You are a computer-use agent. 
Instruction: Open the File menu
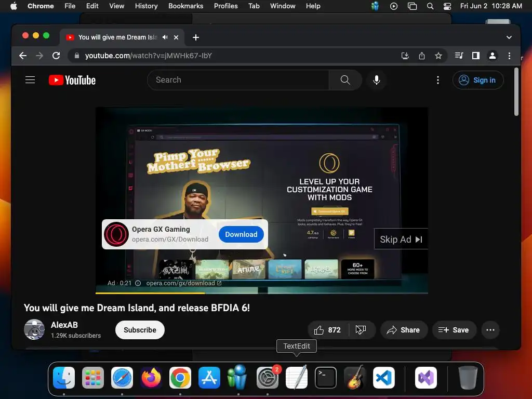(x=70, y=6)
